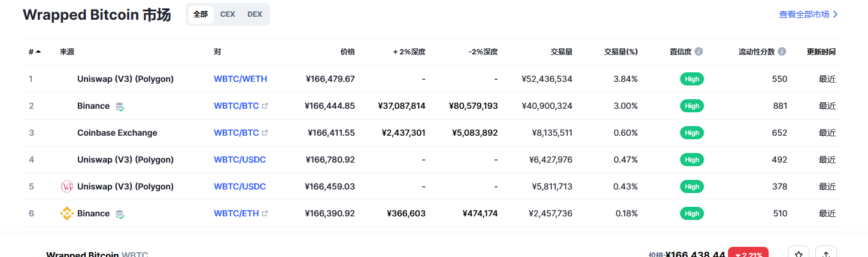Select the price ¥166,459.03
Viewport: 868px width, 257px height.
click(330, 186)
